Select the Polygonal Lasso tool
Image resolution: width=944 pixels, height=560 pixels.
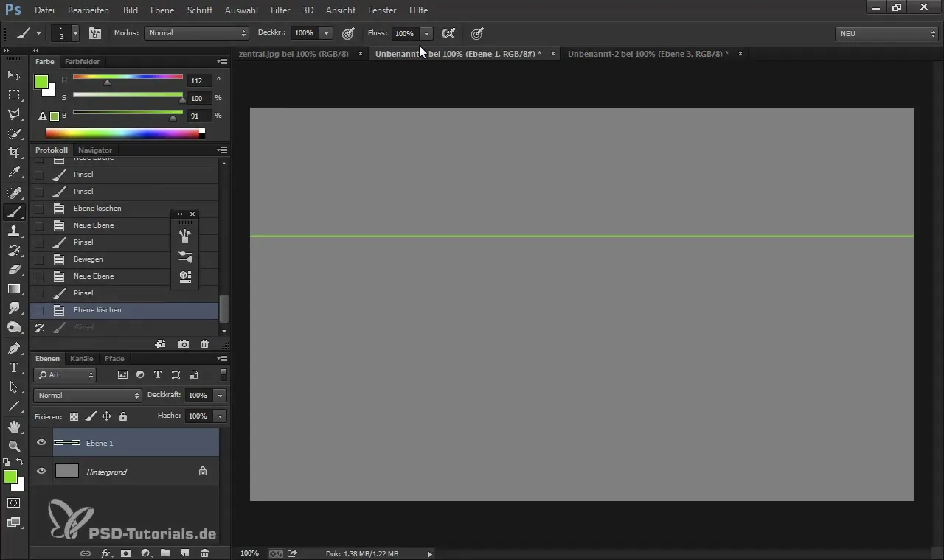[x=14, y=114]
